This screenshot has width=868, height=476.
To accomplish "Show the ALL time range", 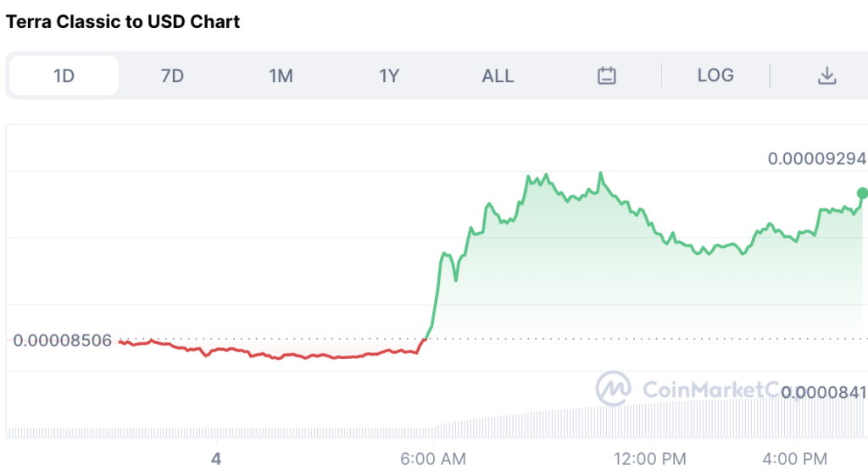I will click(498, 75).
